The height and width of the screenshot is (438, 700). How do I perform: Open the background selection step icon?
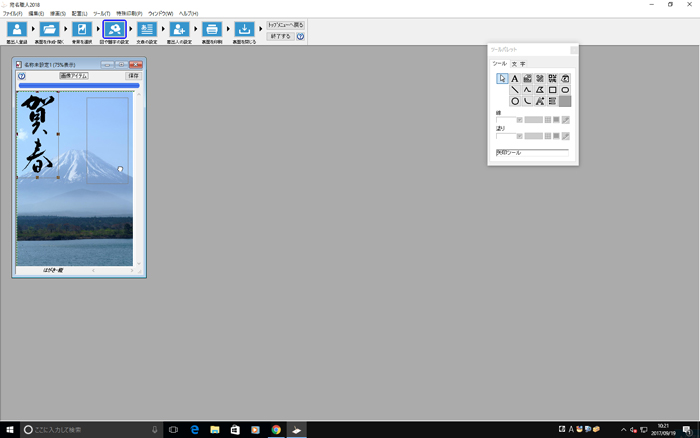click(81, 31)
